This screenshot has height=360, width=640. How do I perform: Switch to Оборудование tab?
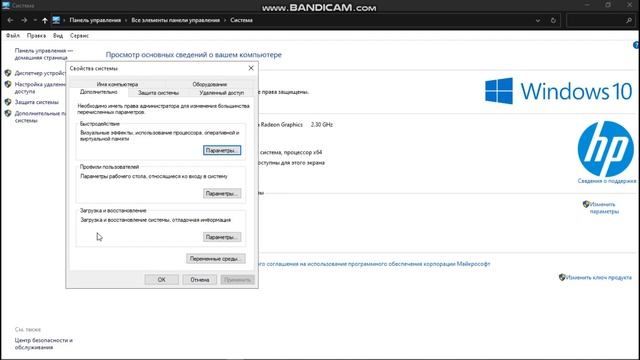coord(209,84)
